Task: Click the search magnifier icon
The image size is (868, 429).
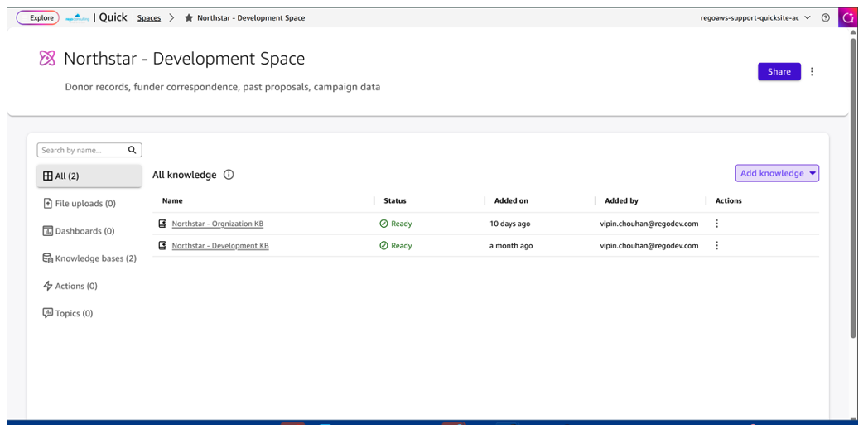Action: click(132, 150)
